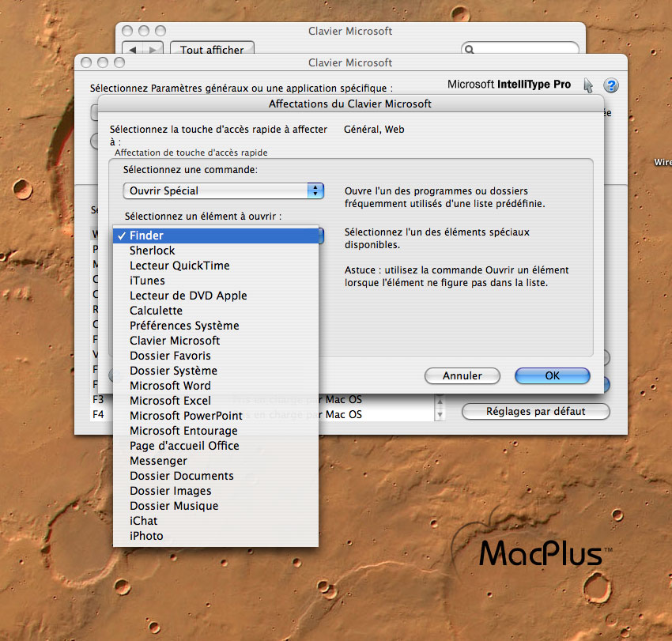Pick iTunes in the element list
The height and width of the screenshot is (641, 672).
pyautogui.click(x=216, y=281)
